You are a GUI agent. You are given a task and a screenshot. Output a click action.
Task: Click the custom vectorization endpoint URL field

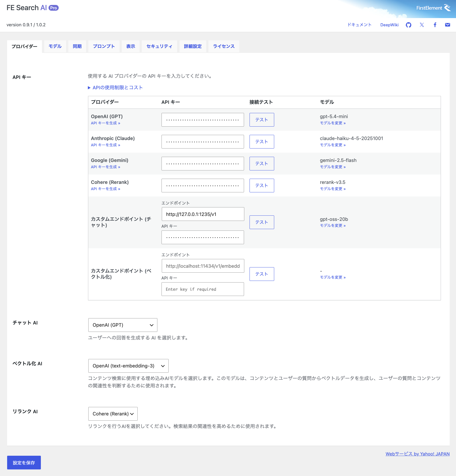203,266
